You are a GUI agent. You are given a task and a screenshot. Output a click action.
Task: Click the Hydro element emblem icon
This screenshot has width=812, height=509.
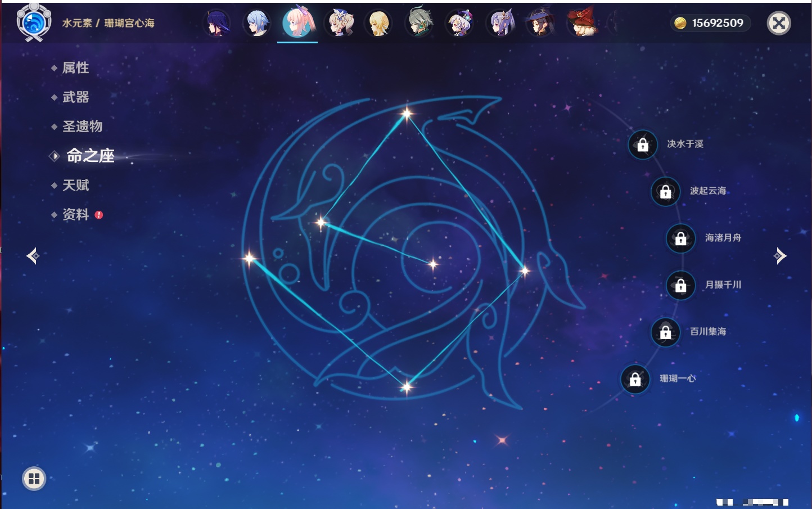pyautogui.click(x=34, y=22)
